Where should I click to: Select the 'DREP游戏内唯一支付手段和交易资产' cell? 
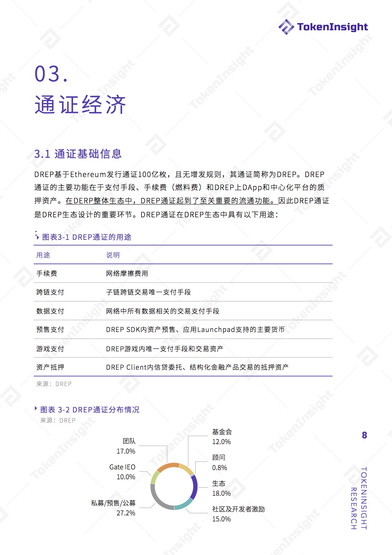(x=165, y=349)
